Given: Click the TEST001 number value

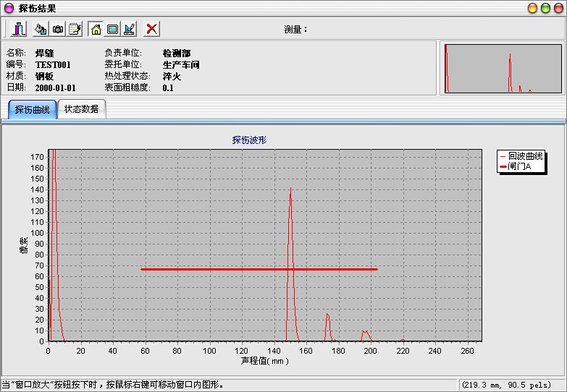Looking at the screenshot, I should [53, 64].
